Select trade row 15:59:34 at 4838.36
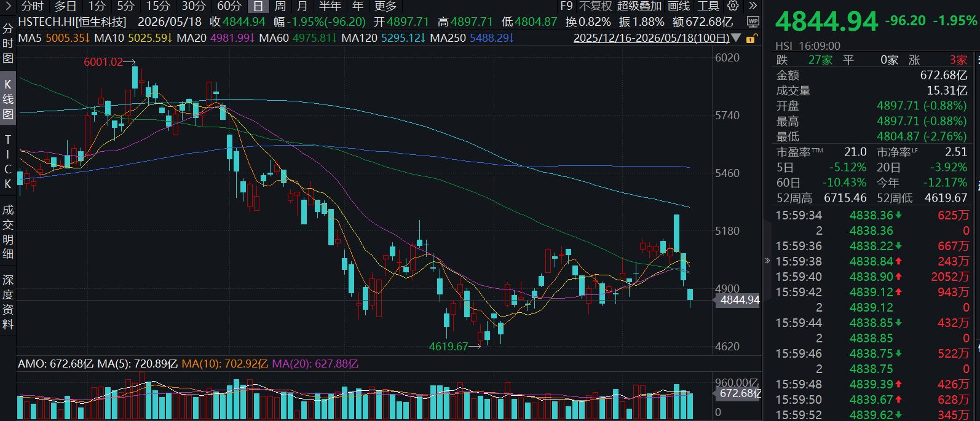This screenshot has height=421, width=980. click(872, 215)
